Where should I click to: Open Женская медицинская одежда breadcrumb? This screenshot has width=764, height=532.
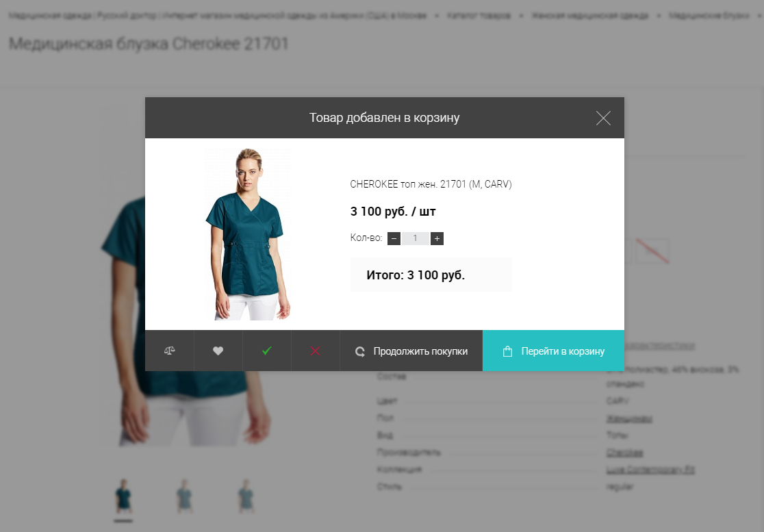point(589,16)
